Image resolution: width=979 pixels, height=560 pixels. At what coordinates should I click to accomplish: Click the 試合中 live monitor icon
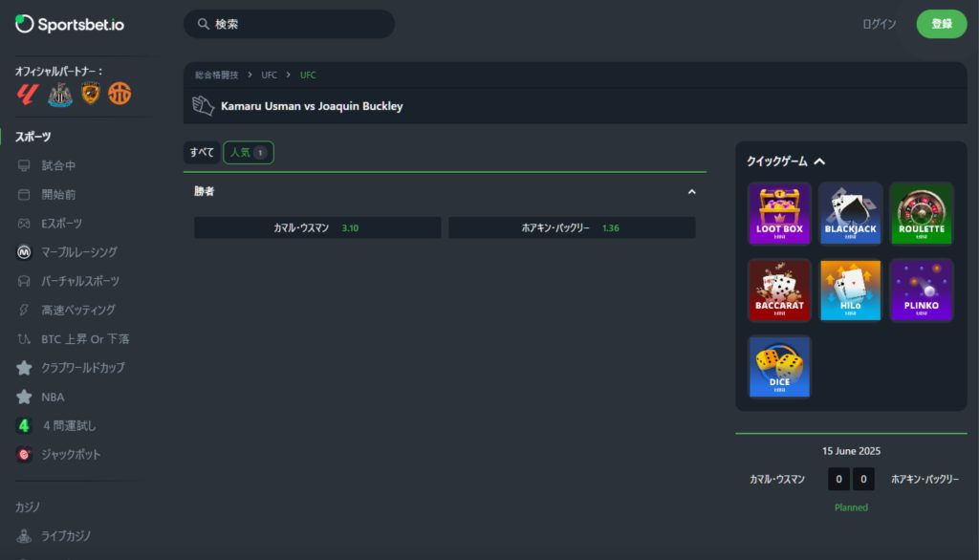24,165
